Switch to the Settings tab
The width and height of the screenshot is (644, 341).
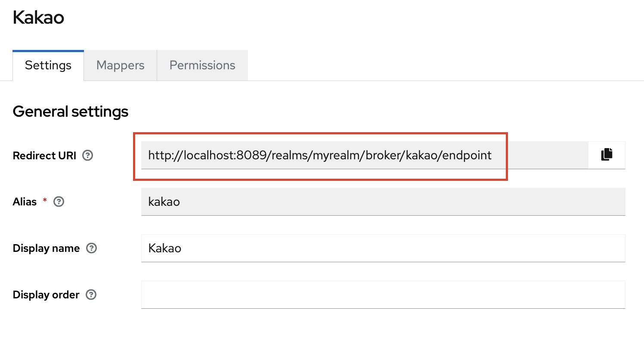click(48, 65)
